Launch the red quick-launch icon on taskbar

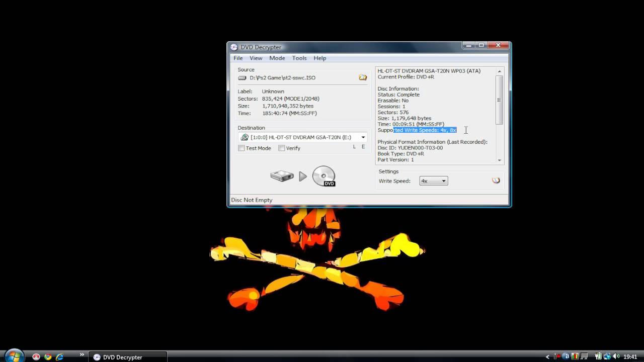(36, 357)
